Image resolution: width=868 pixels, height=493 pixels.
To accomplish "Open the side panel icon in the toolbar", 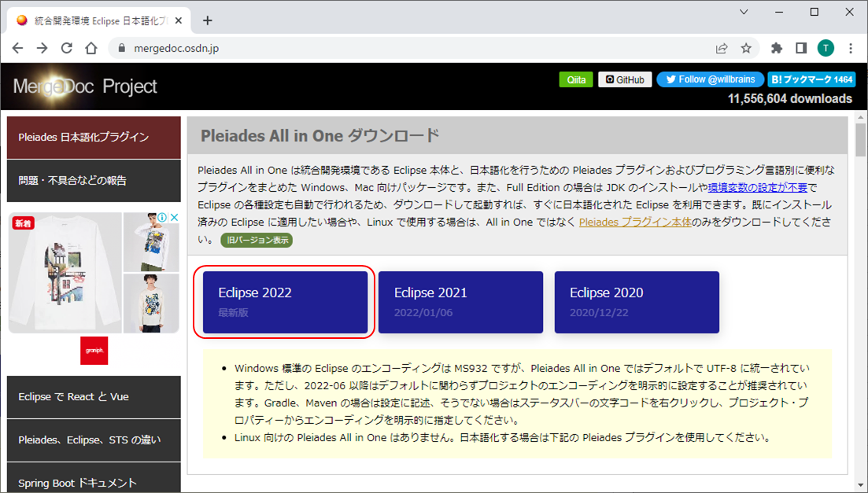I will (800, 47).
